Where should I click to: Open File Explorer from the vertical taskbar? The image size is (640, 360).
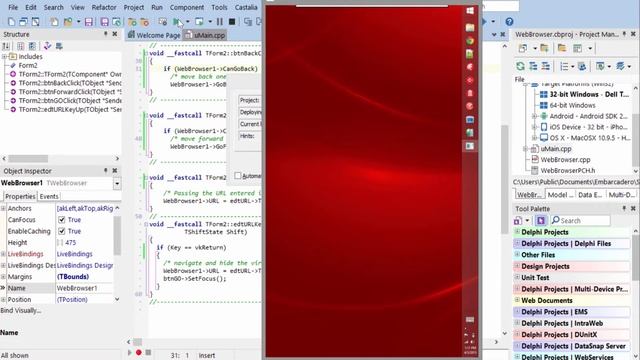click(x=470, y=27)
